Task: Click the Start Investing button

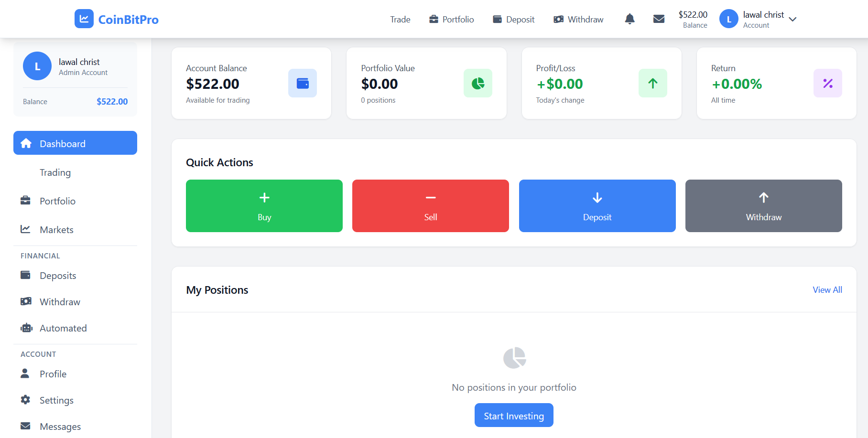Action: point(513,415)
